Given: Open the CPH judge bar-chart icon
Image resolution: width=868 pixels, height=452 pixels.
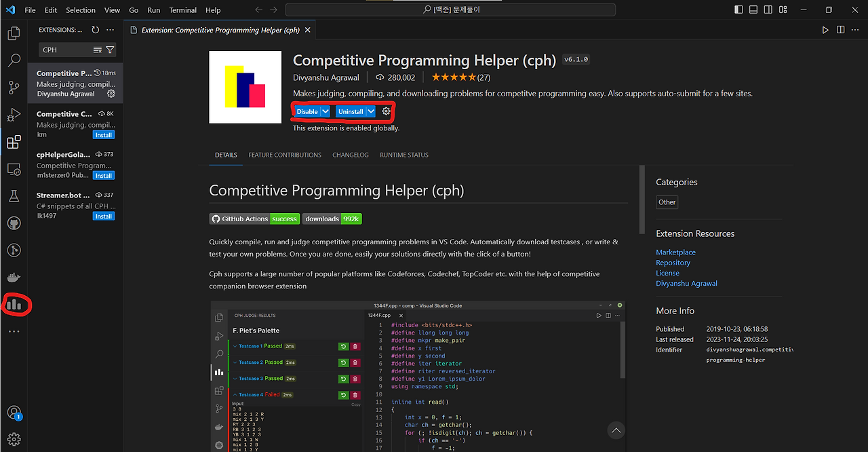Looking at the screenshot, I should point(14,305).
